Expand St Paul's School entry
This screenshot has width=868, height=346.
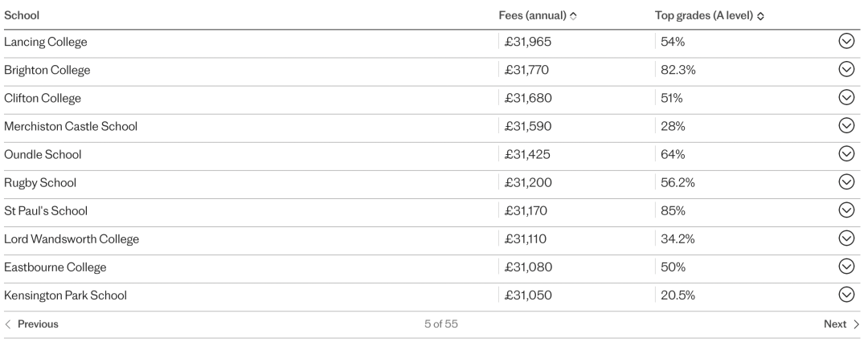pos(846,210)
